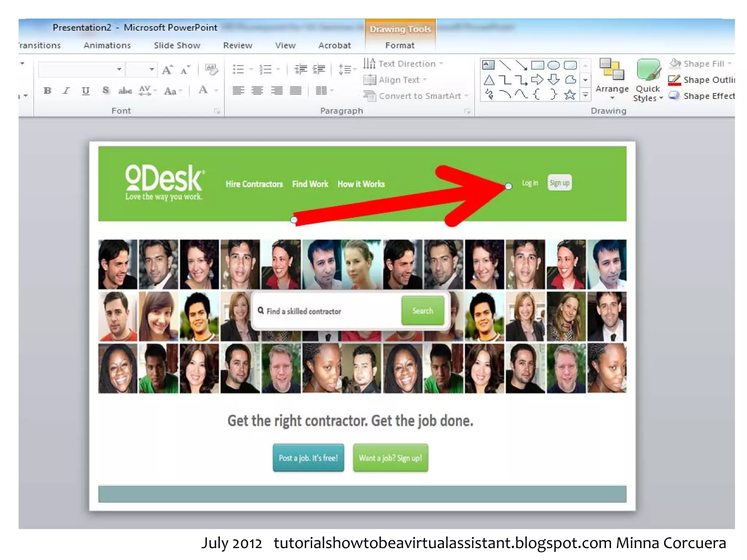
Task: Toggle Bold formatting in the Font group
Action: pyautogui.click(x=47, y=91)
